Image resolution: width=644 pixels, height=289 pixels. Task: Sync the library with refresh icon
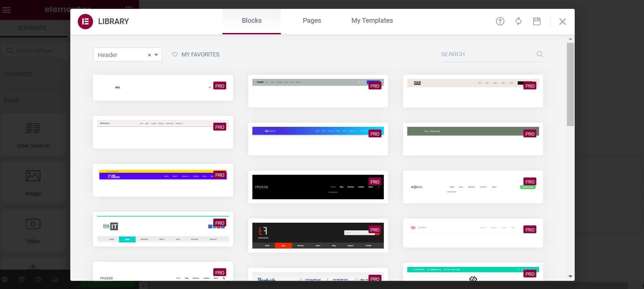click(x=518, y=21)
